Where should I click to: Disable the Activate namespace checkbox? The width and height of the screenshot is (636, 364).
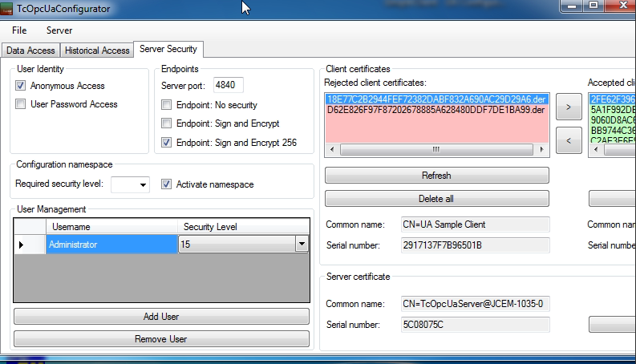click(x=167, y=184)
